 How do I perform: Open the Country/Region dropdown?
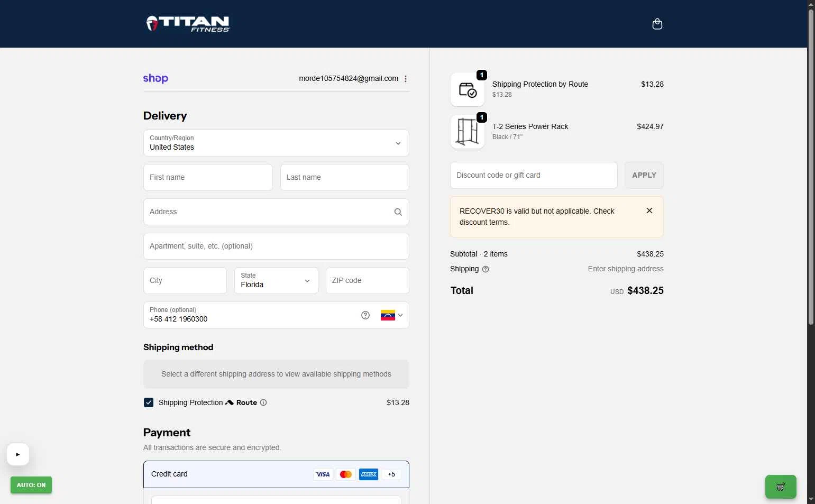(x=276, y=143)
